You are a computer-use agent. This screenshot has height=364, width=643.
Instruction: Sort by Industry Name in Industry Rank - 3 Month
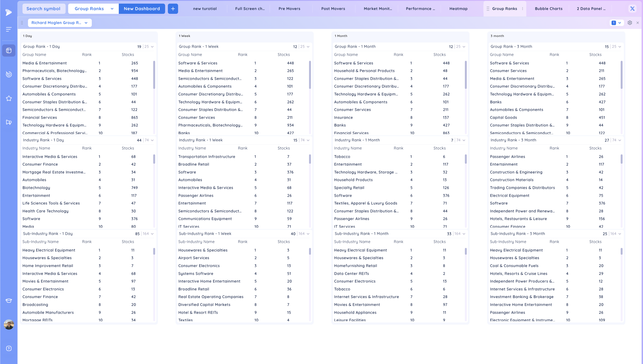click(504, 148)
